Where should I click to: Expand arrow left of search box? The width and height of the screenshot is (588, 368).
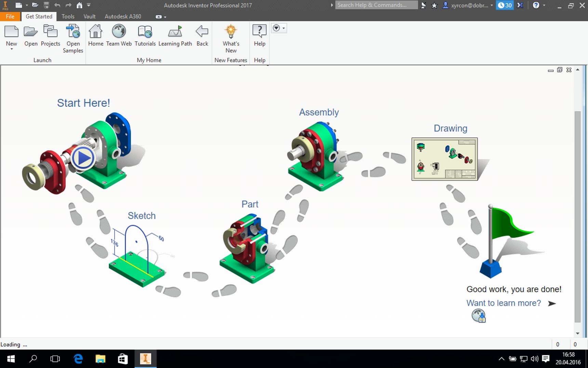click(332, 5)
